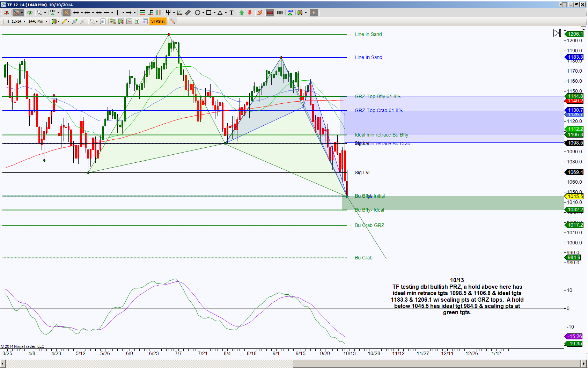Click the zoom-out magnifier icon
The image size is (588, 368).
pos(82,21)
